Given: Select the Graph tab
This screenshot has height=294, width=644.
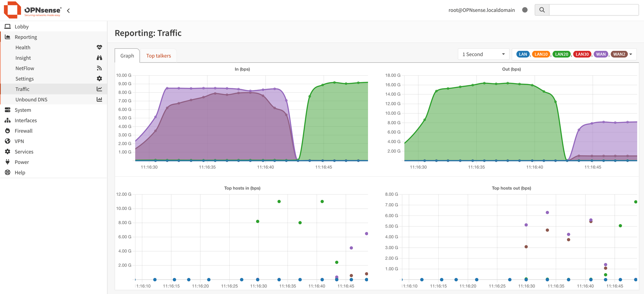Looking at the screenshot, I should click(127, 56).
